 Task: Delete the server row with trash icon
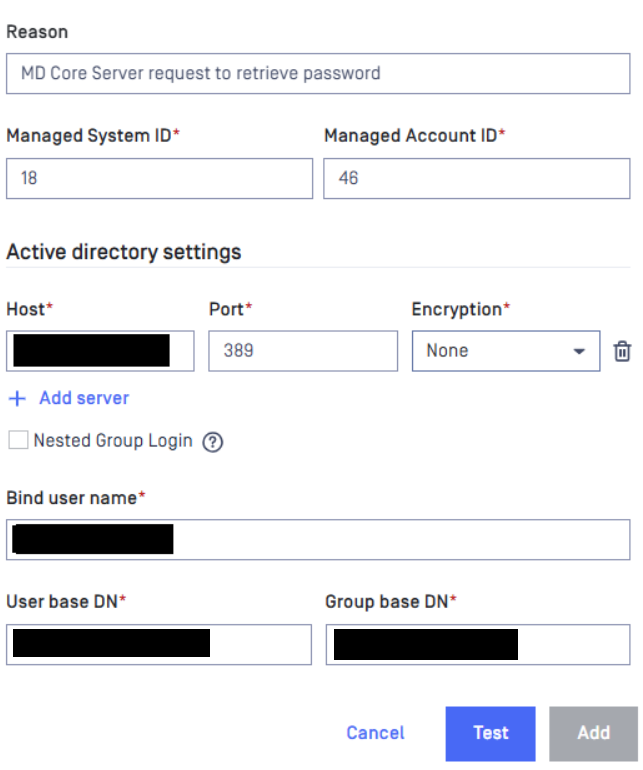click(x=622, y=351)
